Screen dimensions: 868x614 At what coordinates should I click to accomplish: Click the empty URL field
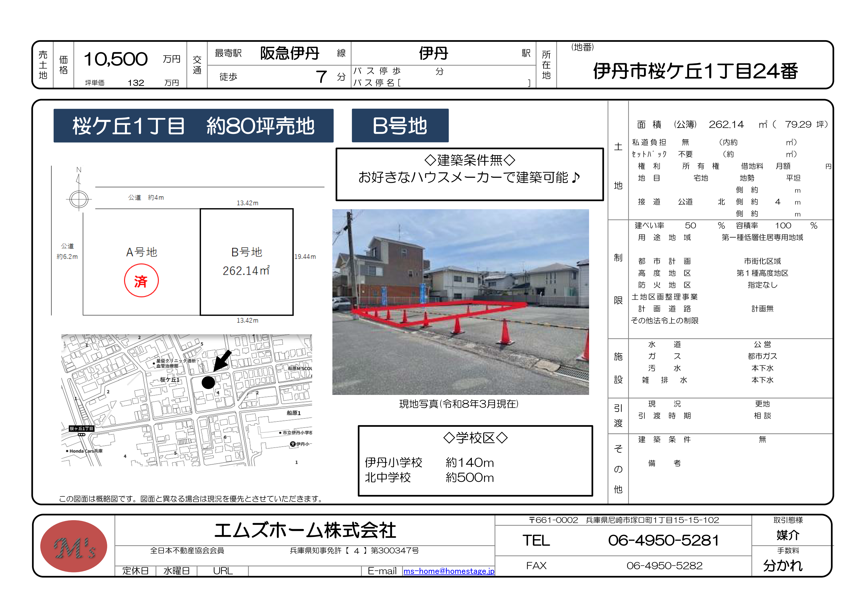click(304, 571)
